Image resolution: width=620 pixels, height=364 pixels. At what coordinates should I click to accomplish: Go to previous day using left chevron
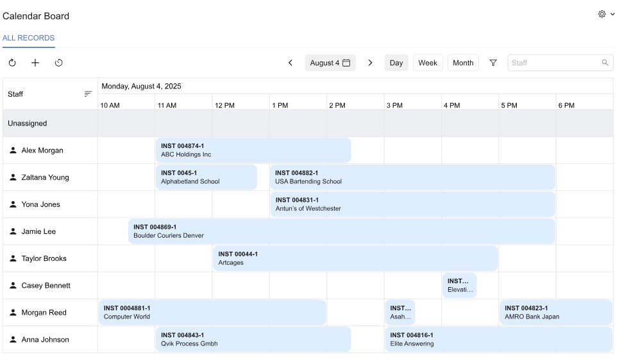pos(290,63)
